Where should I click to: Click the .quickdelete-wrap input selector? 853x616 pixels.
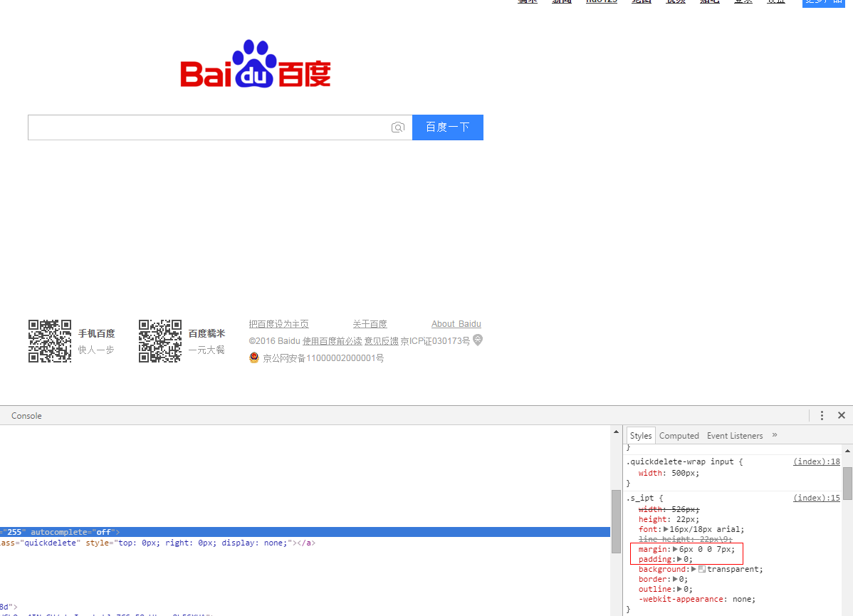click(680, 461)
